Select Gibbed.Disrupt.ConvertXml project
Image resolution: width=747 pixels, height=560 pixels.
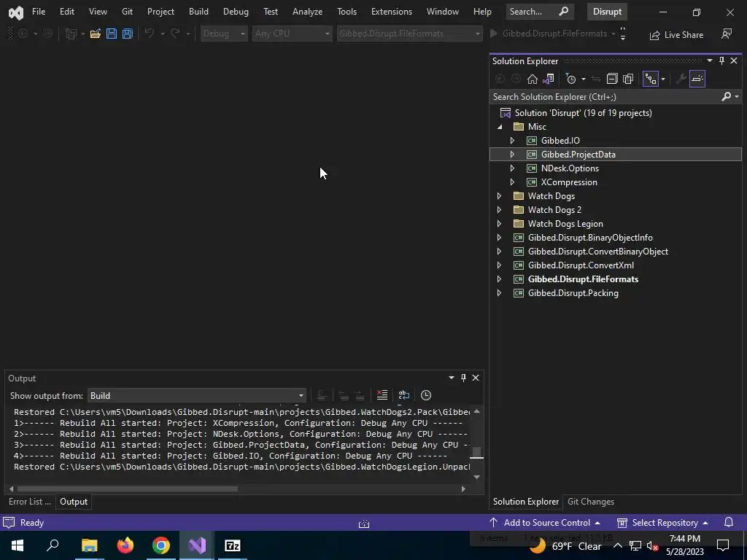point(581,265)
